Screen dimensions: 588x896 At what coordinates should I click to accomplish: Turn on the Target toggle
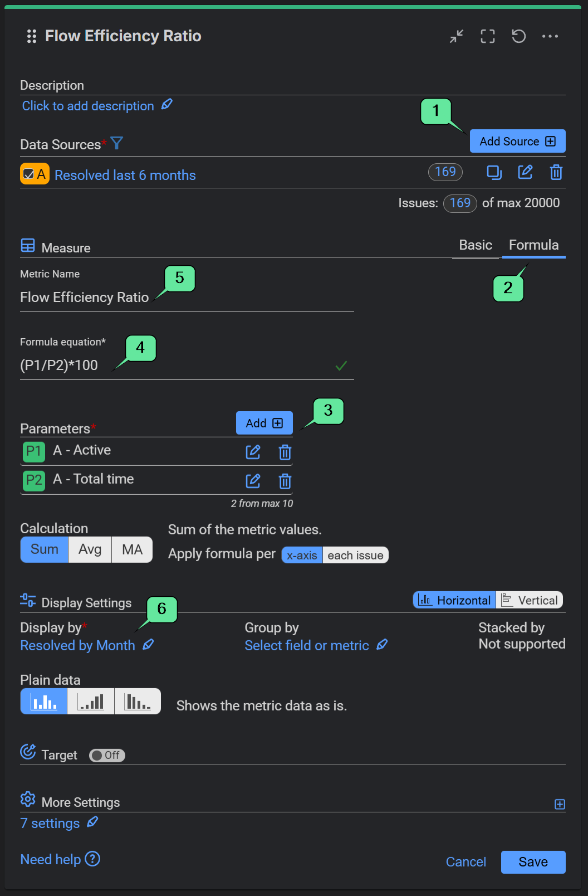[107, 755]
